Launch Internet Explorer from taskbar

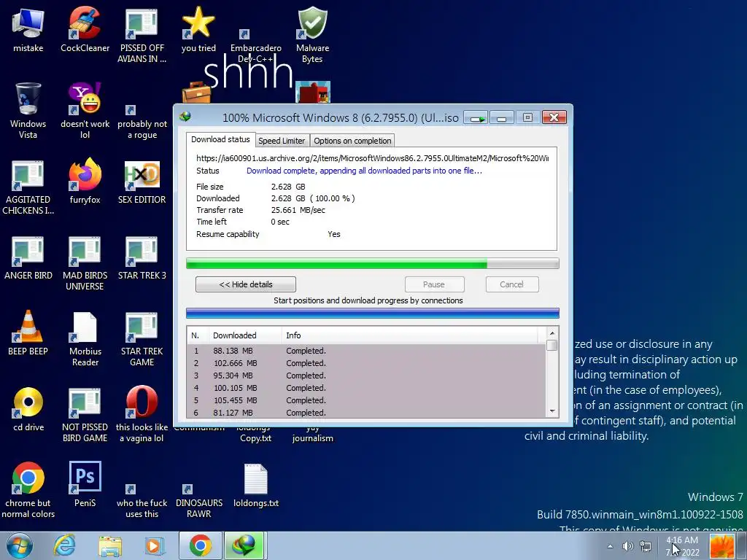click(64, 545)
